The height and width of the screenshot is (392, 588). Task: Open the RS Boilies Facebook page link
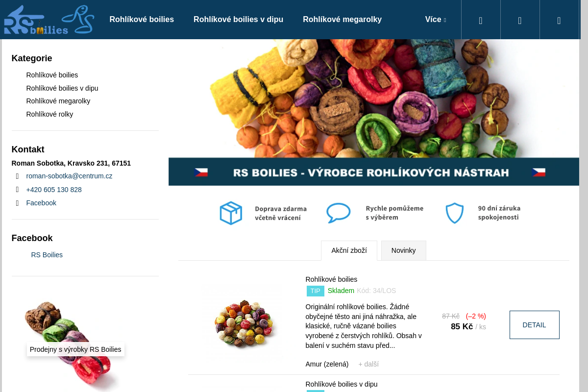(x=47, y=255)
